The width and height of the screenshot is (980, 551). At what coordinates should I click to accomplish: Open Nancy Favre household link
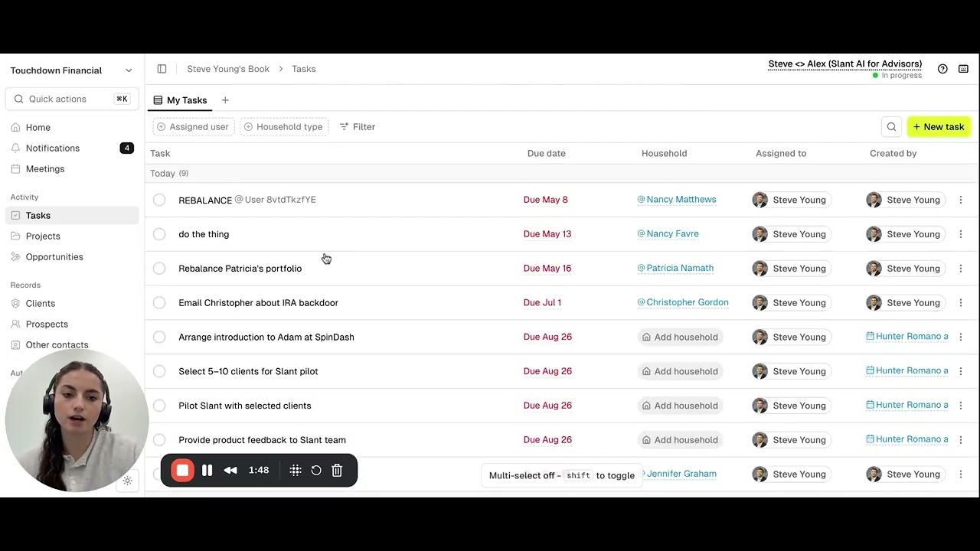point(668,233)
